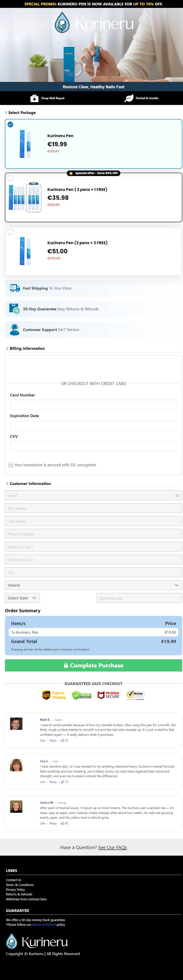This screenshot has height=980, width=183.
Task: Click the Customer Support headset icon
Action: (15, 330)
